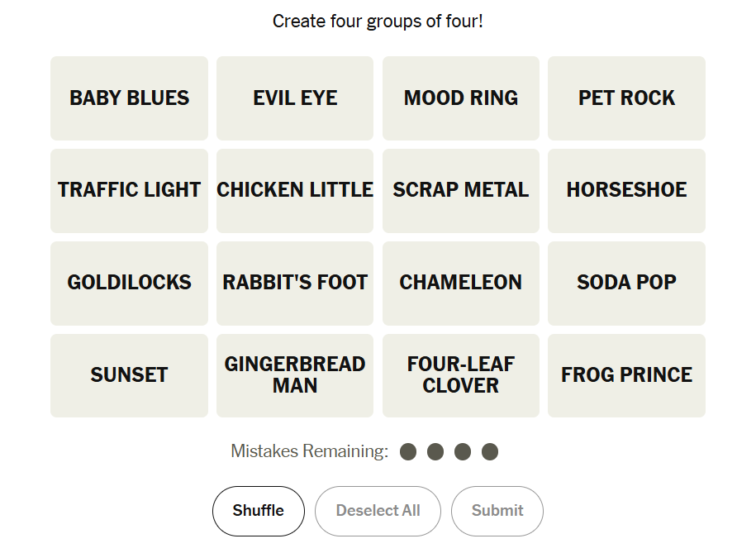The image size is (756, 553).
Task: Select the GOLDILOCKS tile
Action: click(129, 283)
